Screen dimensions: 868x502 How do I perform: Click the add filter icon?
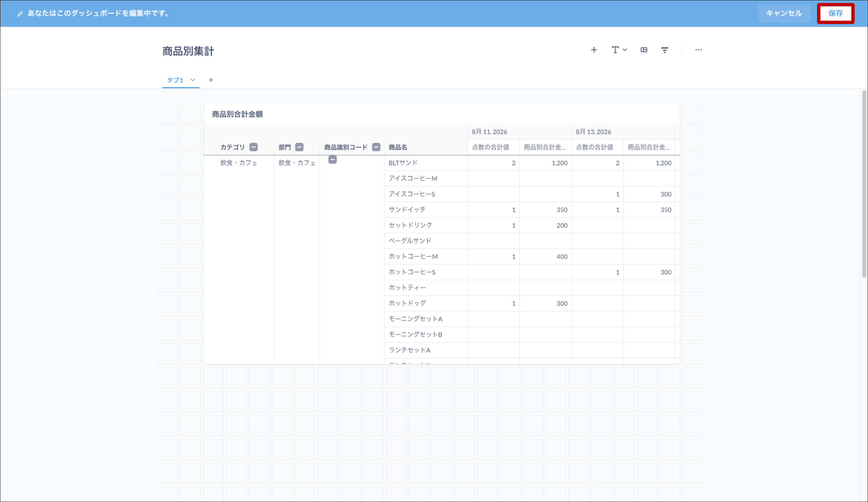click(x=665, y=50)
